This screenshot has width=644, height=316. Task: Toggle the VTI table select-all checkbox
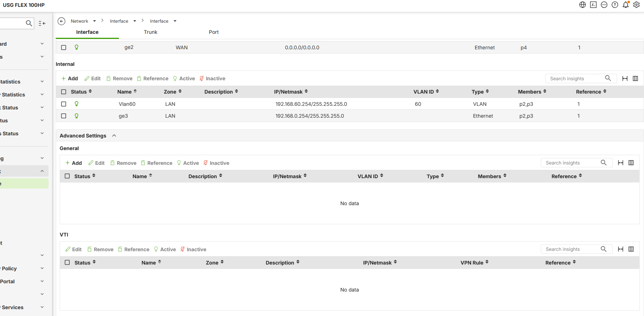click(x=67, y=262)
